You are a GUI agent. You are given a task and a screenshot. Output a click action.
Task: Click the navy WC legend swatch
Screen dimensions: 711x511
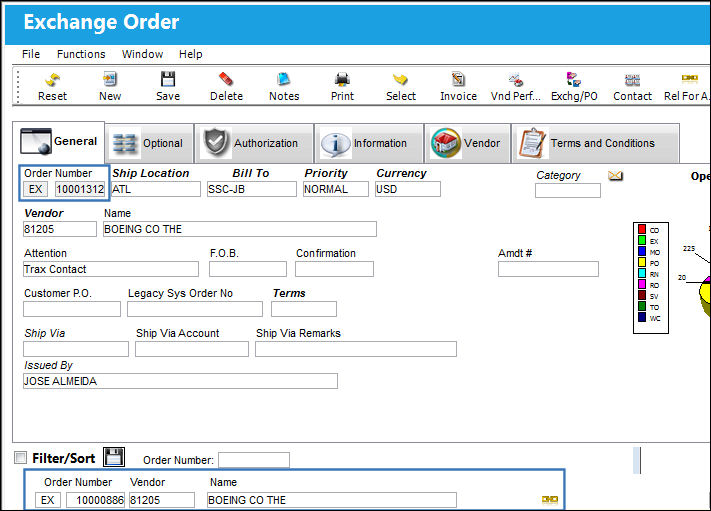tap(642, 317)
